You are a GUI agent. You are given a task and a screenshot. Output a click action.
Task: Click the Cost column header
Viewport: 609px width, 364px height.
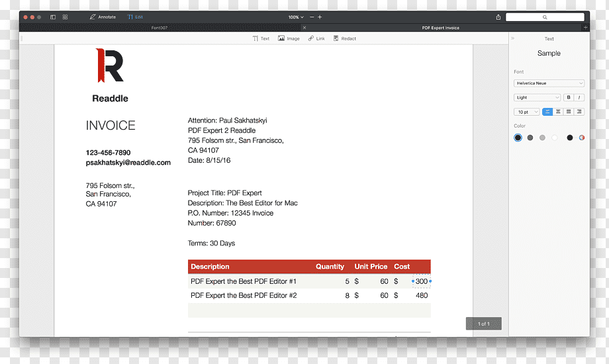click(x=402, y=267)
